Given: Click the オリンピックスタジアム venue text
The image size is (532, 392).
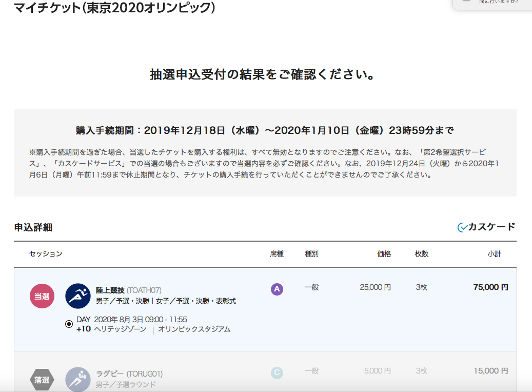Looking at the screenshot, I should 194,329.
